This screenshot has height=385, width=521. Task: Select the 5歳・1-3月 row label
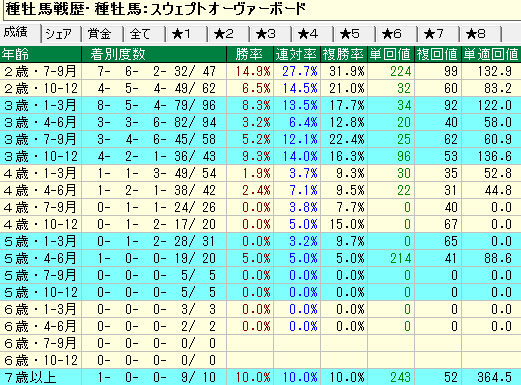[x=41, y=241]
